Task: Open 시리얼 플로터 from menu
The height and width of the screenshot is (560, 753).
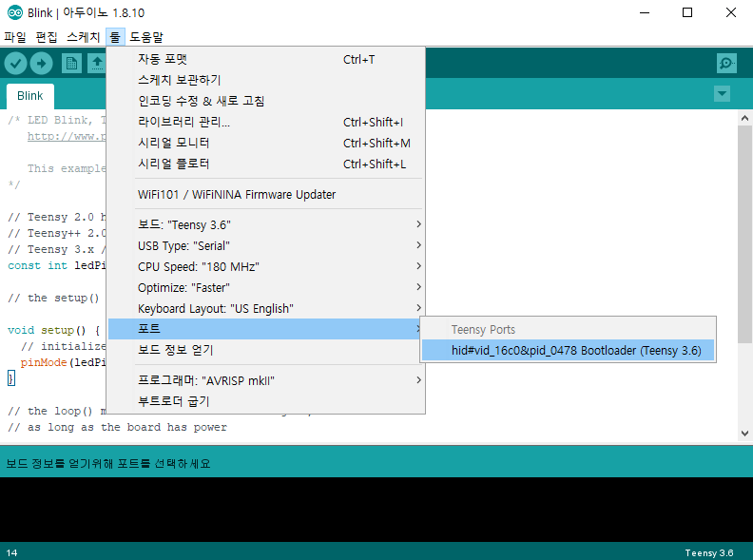Action: tap(266, 164)
